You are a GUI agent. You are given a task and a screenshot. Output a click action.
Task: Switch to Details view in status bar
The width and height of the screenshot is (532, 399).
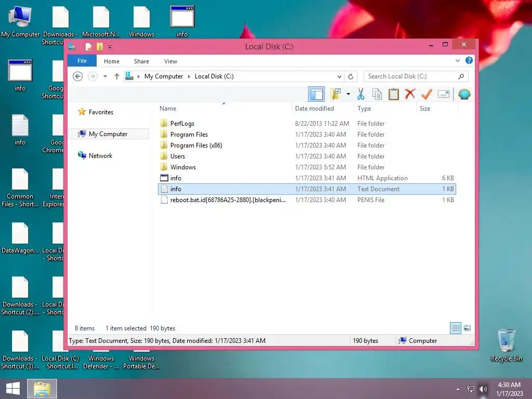tap(455, 328)
